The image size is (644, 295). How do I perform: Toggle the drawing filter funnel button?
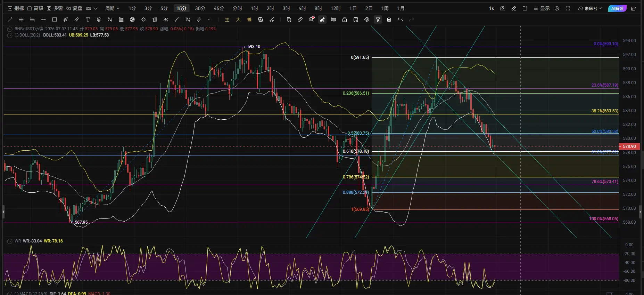click(378, 19)
